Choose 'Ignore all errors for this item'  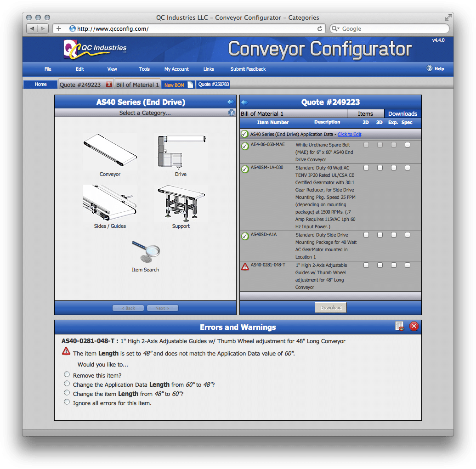pos(67,401)
